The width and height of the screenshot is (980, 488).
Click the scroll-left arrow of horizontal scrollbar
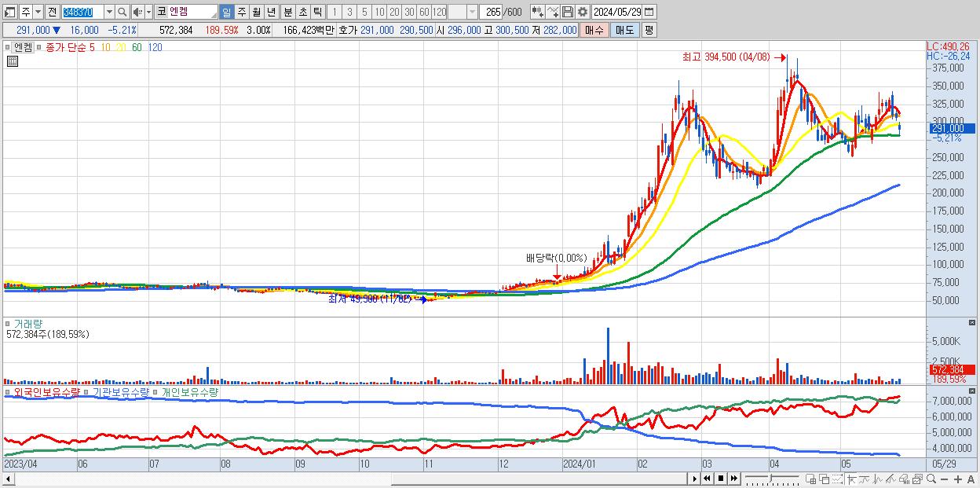coord(8,479)
